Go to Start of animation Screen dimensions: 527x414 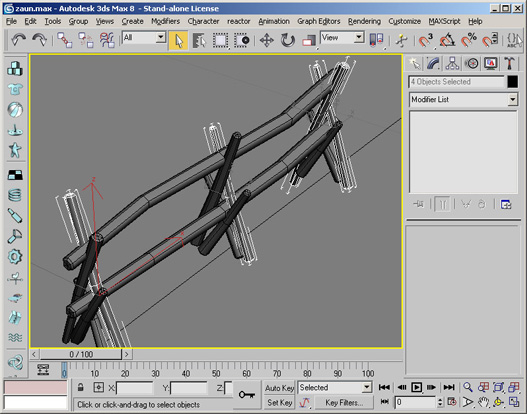click(384, 387)
